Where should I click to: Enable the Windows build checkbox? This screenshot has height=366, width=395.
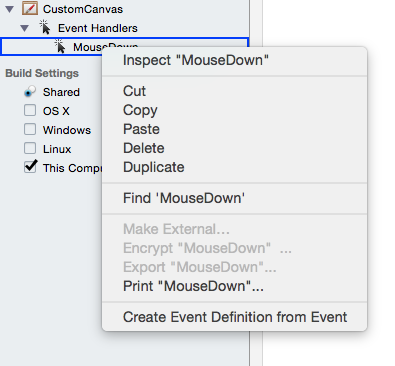(x=30, y=129)
